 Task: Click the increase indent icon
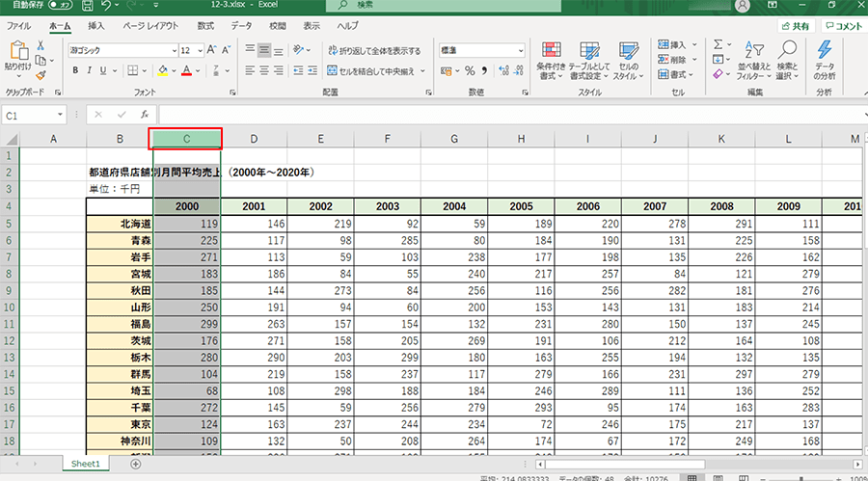point(312,71)
